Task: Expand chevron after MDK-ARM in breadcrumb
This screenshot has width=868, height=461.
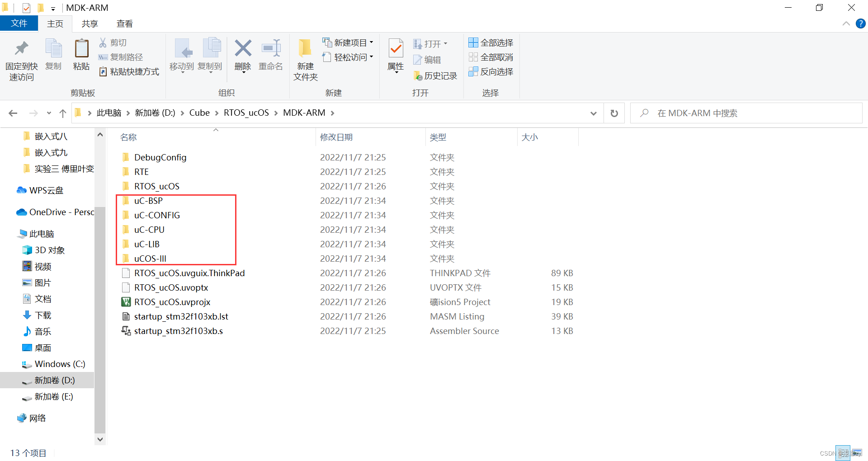Action: (x=332, y=113)
